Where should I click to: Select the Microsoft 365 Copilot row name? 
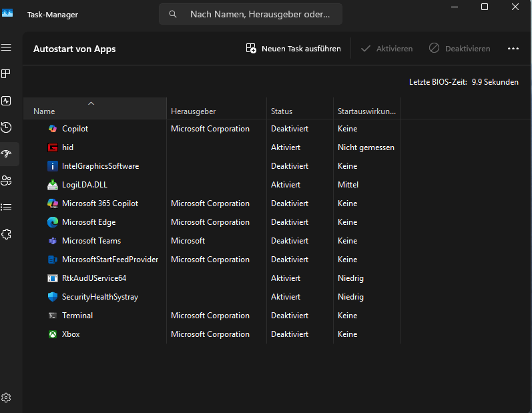[100, 203]
